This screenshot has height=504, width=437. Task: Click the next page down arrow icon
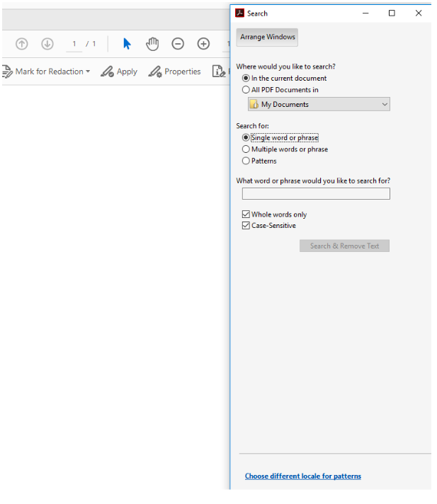47,44
